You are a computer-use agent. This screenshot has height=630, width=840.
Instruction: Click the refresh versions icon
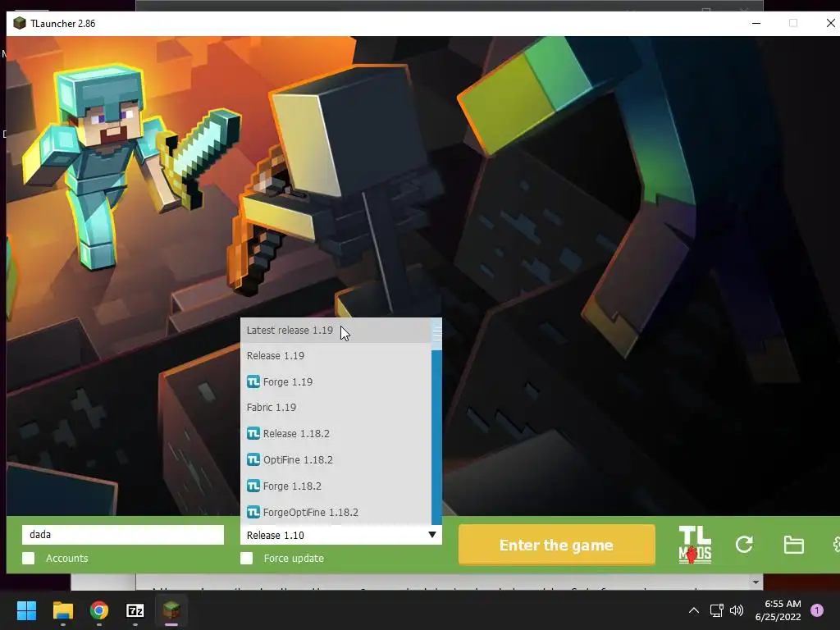(x=744, y=545)
